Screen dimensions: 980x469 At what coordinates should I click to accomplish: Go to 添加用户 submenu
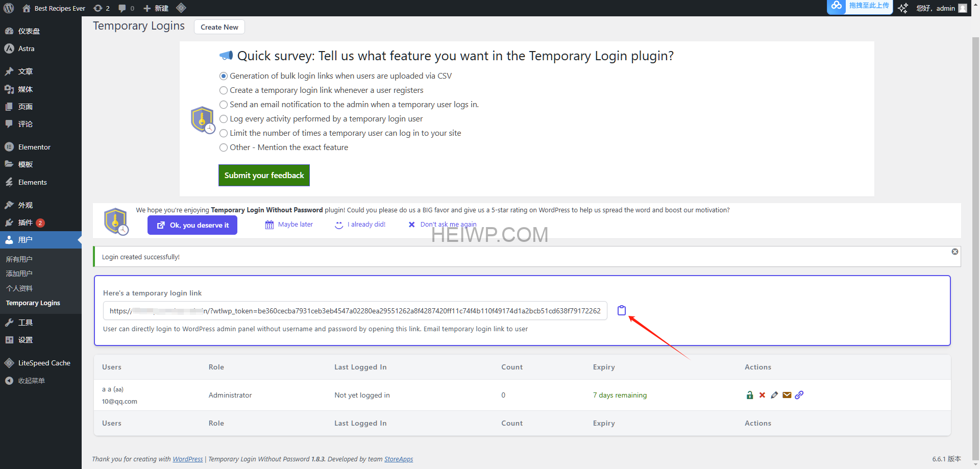19,274
